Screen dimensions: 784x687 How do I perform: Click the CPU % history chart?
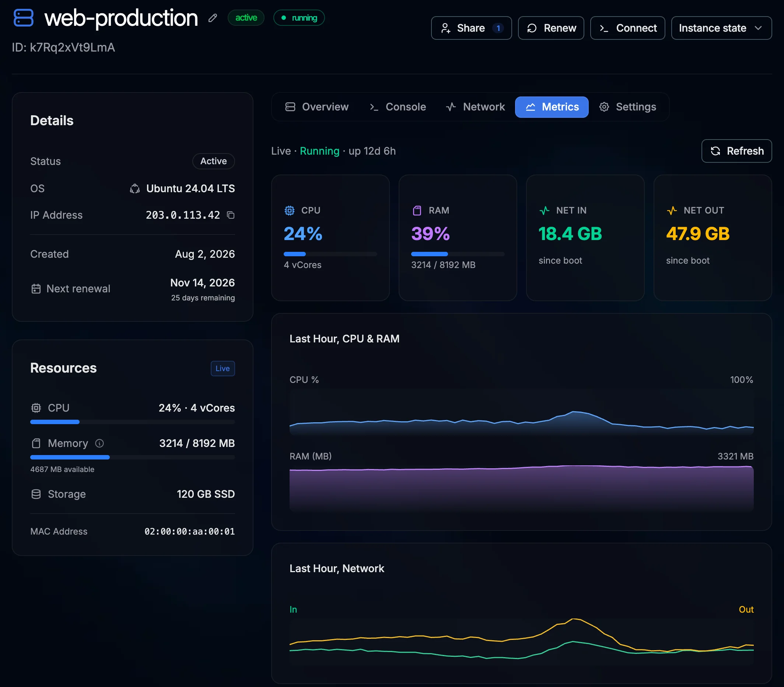521,412
